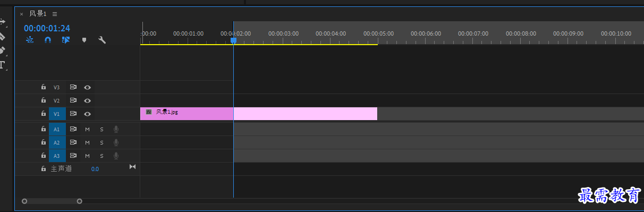The height and width of the screenshot is (212, 644).
Task: Toggle sync lock for track V1
Action: click(73, 114)
